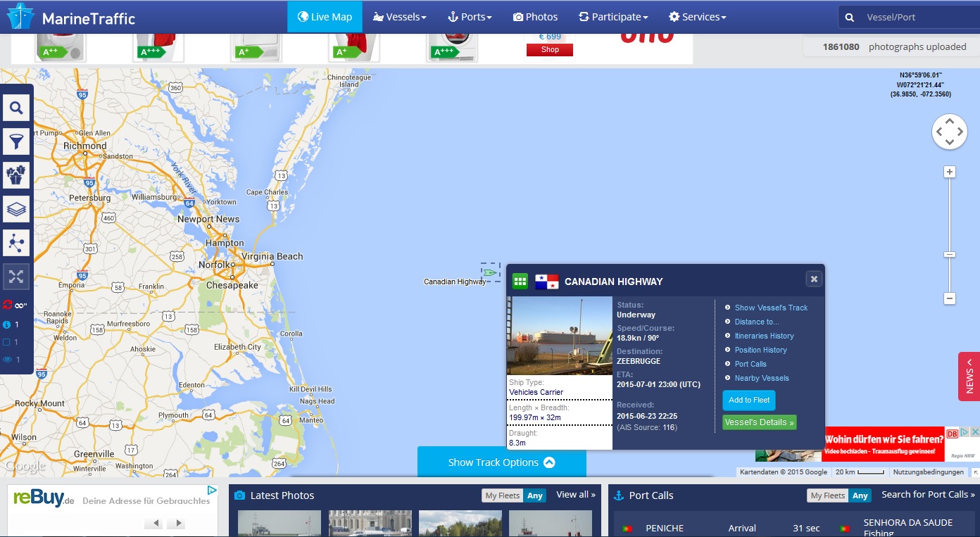Select My Fleets in Port Calls panel
The height and width of the screenshot is (537, 980).
point(828,495)
